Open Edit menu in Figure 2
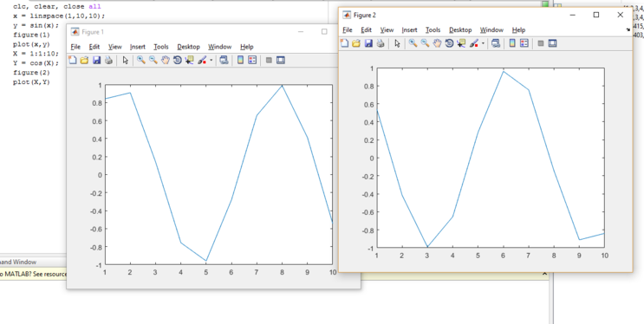 tap(367, 30)
